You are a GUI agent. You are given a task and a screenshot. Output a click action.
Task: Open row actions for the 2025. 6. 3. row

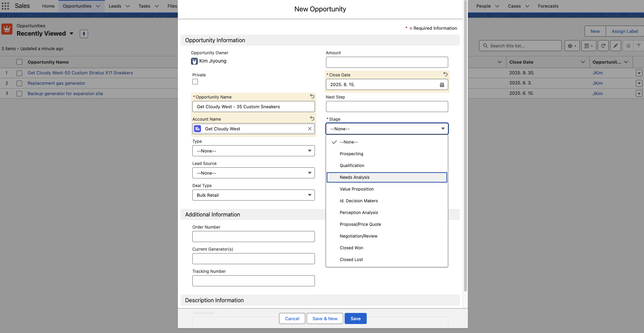click(639, 83)
